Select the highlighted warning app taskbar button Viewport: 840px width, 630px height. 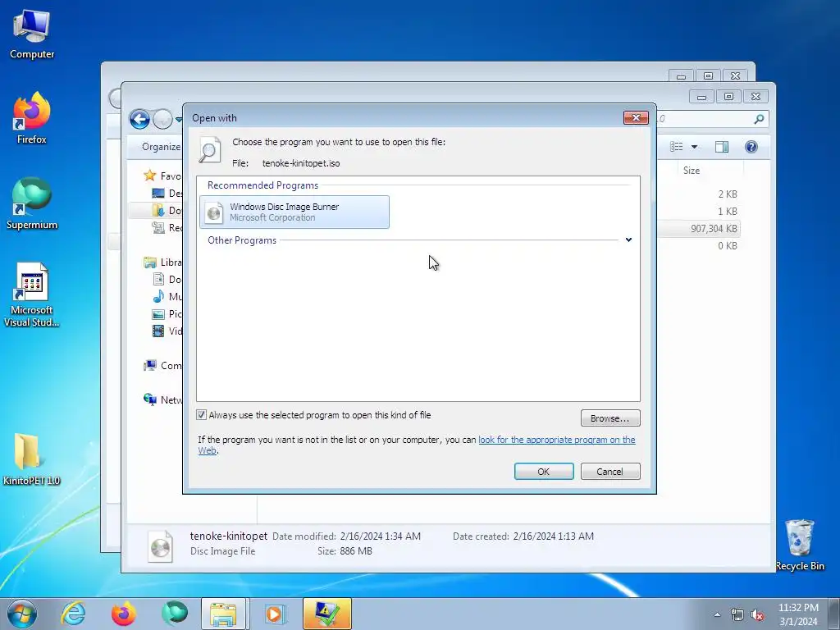[326, 614]
